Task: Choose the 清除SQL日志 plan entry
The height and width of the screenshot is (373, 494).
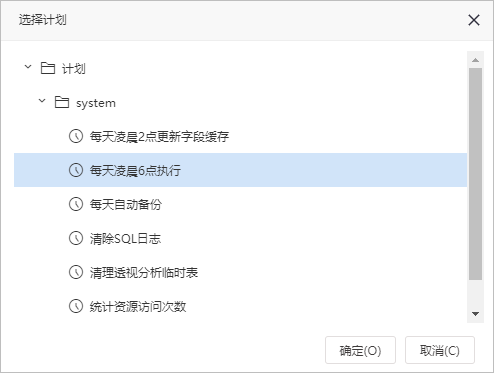Action: click(x=240, y=238)
